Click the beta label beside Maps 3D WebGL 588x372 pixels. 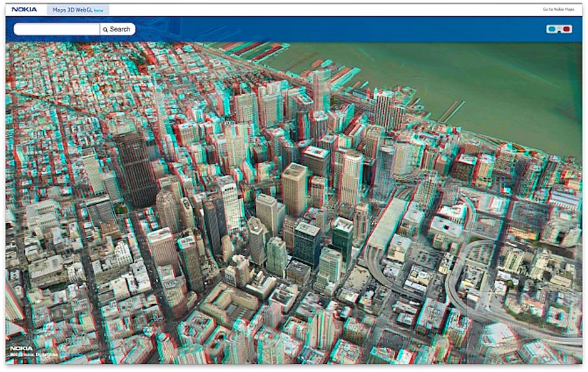tap(99, 11)
